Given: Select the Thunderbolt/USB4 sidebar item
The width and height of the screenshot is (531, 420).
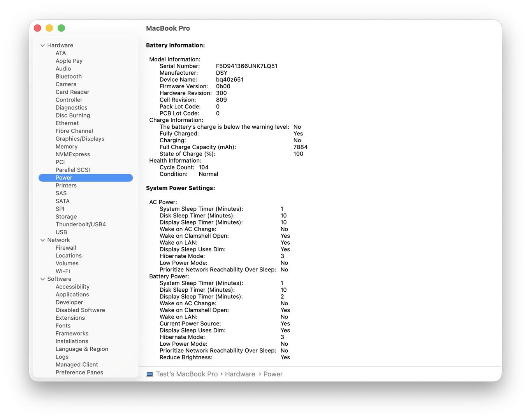Looking at the screenshot, I should click(81, 224).
